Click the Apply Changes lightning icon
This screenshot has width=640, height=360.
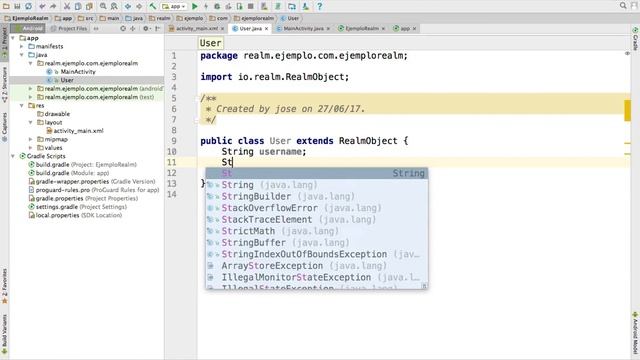click(206, 6)
